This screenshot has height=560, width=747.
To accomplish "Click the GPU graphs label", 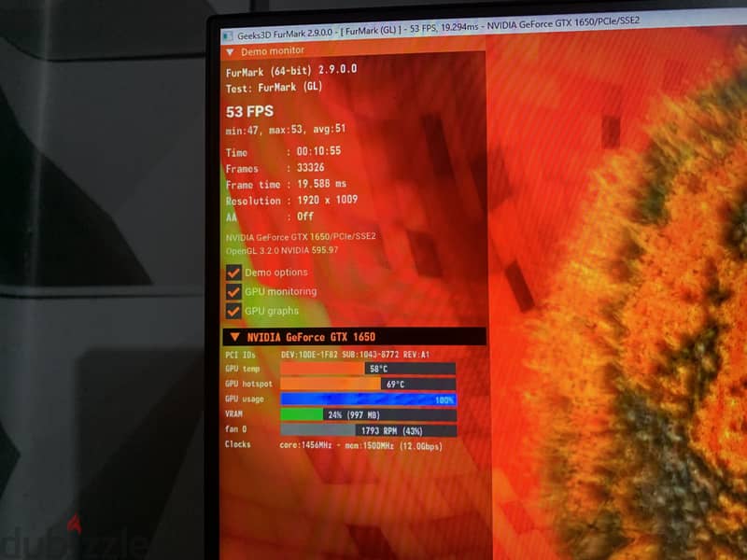I will pos(272,311).
